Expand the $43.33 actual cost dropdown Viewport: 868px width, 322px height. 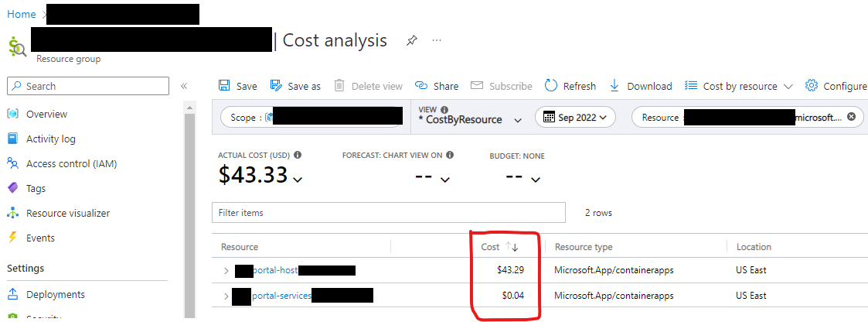click(298, 180)
